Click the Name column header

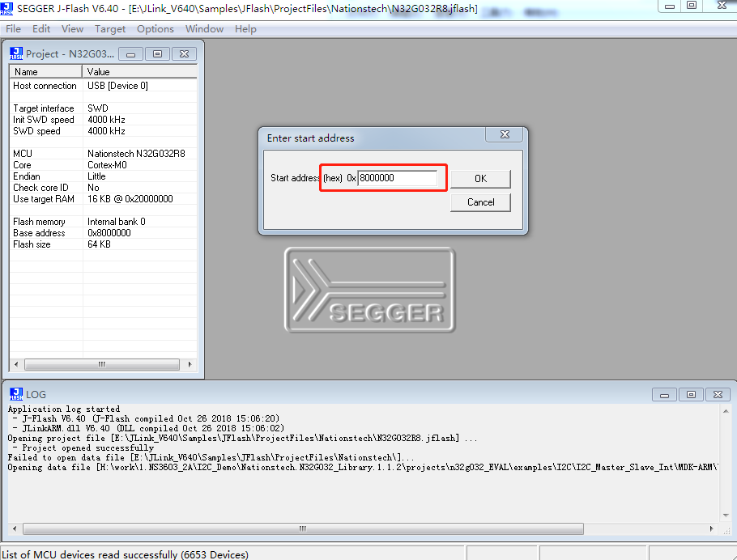pos(45,72)
